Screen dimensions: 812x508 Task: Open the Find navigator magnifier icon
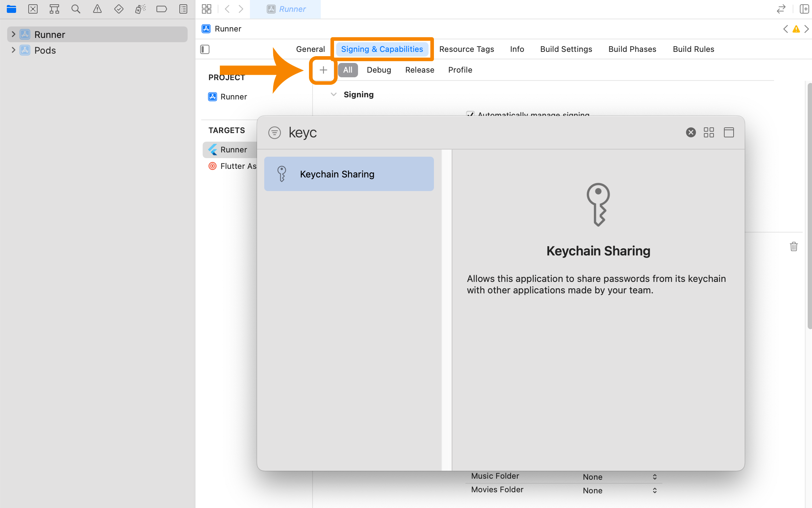click(76, 9)
